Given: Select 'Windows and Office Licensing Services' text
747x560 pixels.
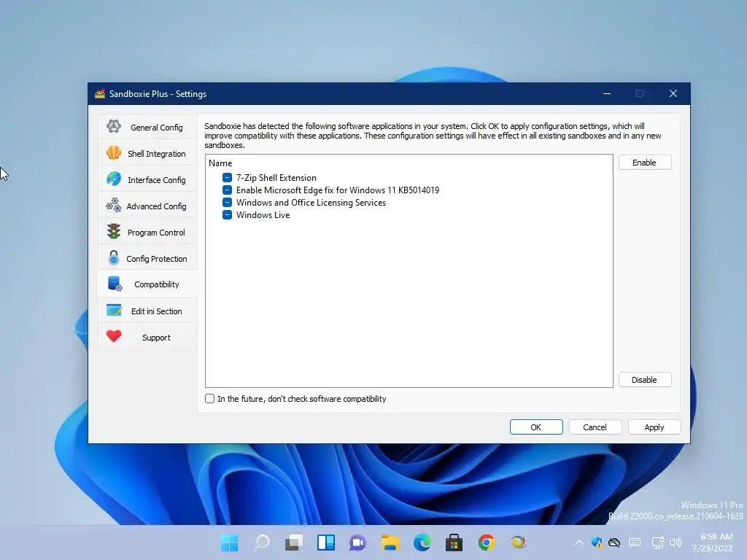Looking at the screenshot, I should pyautogui.click(x=311, y=203).
